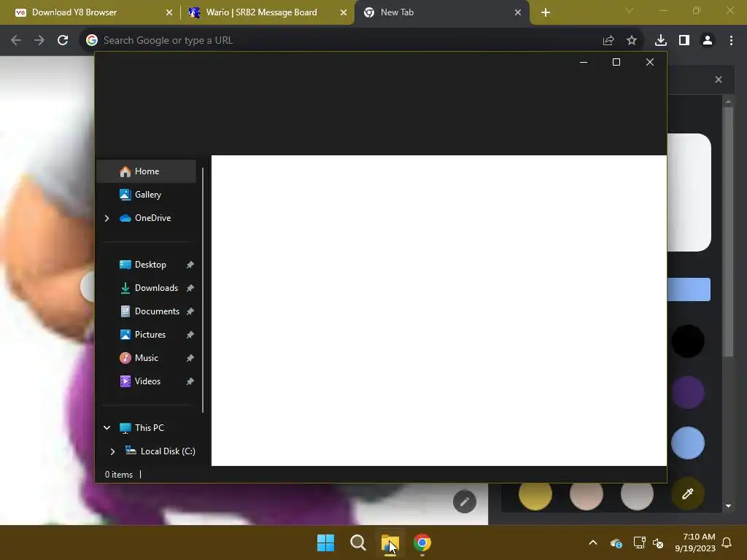Choose the purple theme color swatch
The image size is (747, 560).
(687, 392)
